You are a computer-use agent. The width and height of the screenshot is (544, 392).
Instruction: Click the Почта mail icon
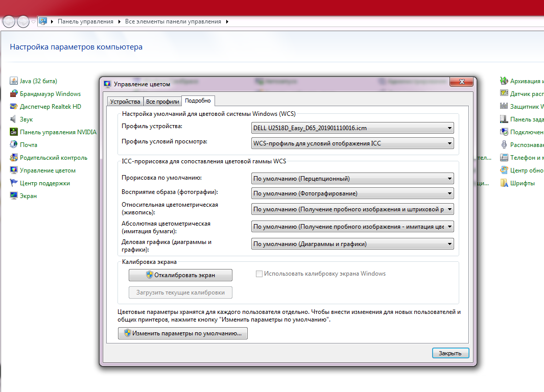point(14,145)
